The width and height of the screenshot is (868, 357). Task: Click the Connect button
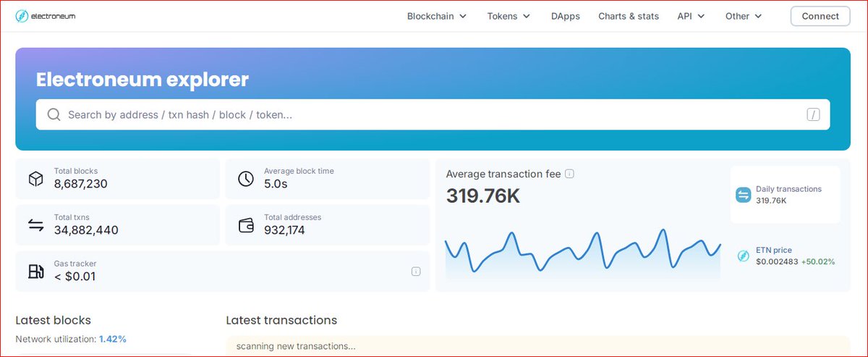click(x=820, y=16)
